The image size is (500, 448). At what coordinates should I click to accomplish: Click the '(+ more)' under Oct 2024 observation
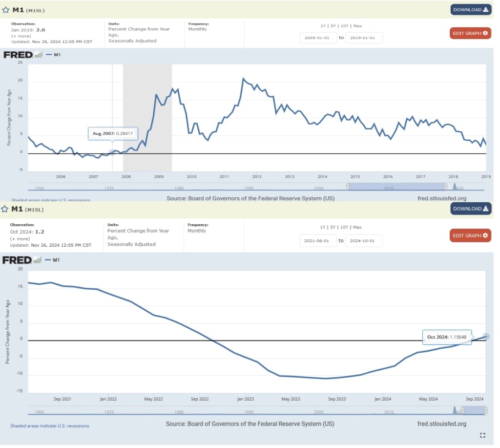click(x=20, y=239)
